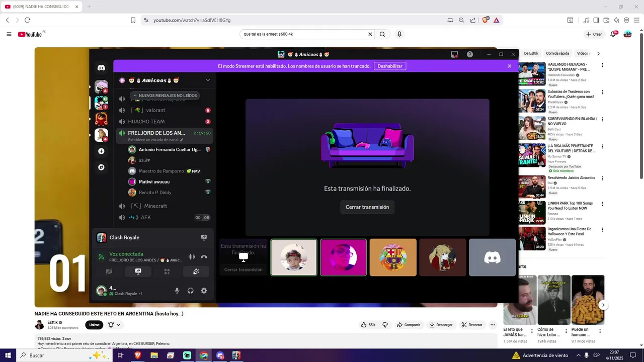Disconnect from voice with hang-up icon
The width and height of the screenshot is (644, 362).
(x=204, y=257)
